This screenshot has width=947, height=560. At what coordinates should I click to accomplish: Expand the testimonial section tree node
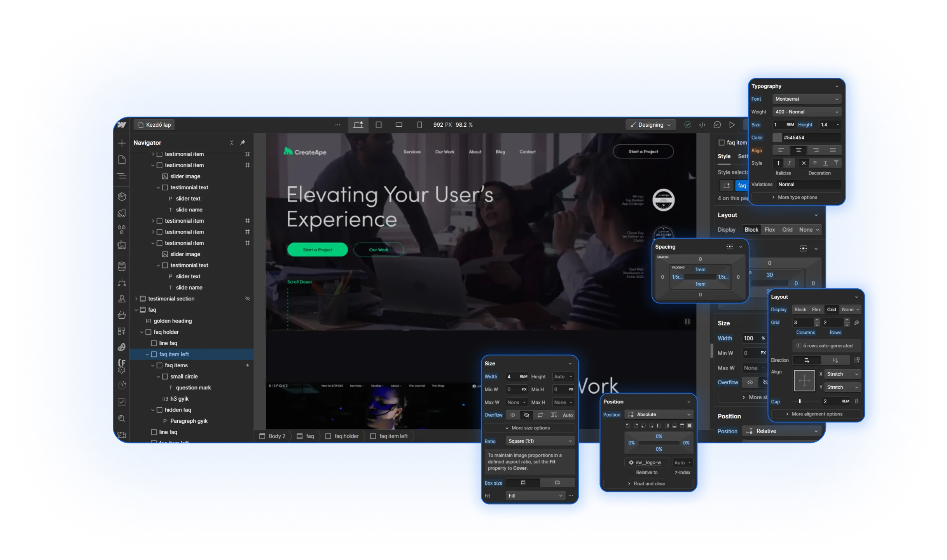[x=136, y=299]
